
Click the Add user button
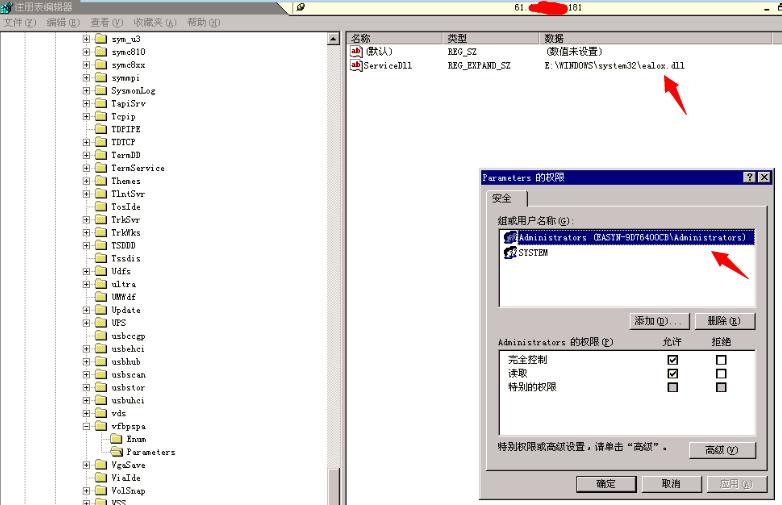tap(659, 321)
